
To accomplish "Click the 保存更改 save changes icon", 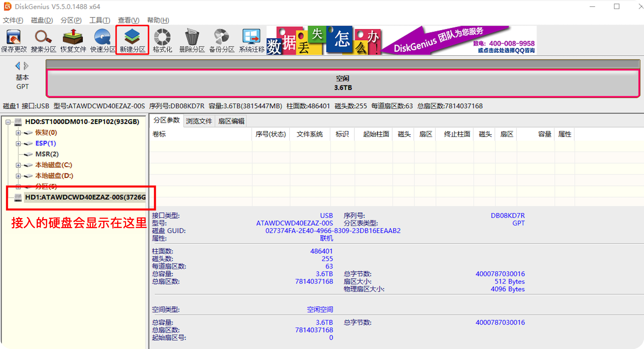I will pyautogui.click(x=14, y=41).
